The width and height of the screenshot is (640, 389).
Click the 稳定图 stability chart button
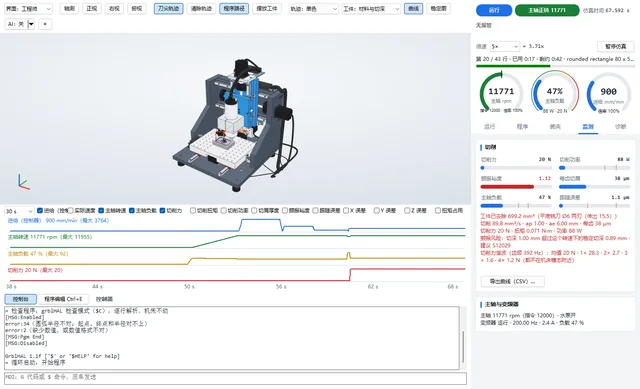[x=438, y=9]
